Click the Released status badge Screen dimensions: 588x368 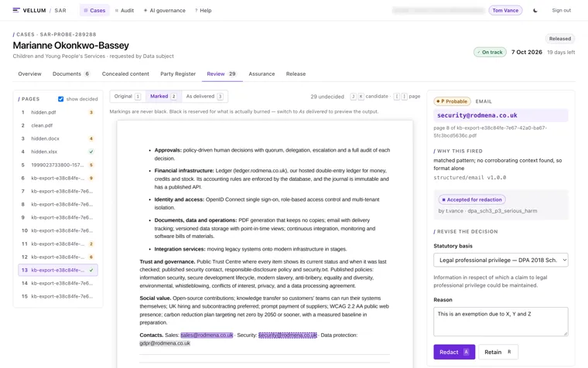click(x=560, y=39)
